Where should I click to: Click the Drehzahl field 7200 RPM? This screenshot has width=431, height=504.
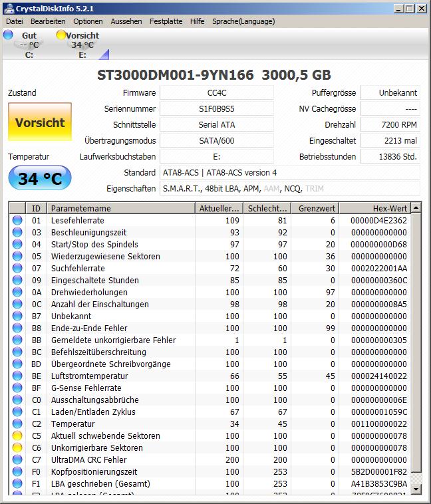pos(390,125)
